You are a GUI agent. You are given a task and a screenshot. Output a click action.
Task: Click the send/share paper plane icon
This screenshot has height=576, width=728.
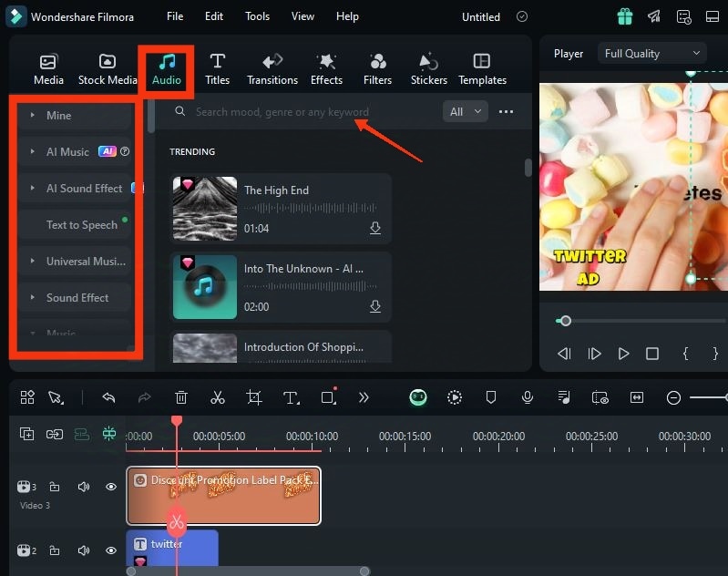point(654,16)
